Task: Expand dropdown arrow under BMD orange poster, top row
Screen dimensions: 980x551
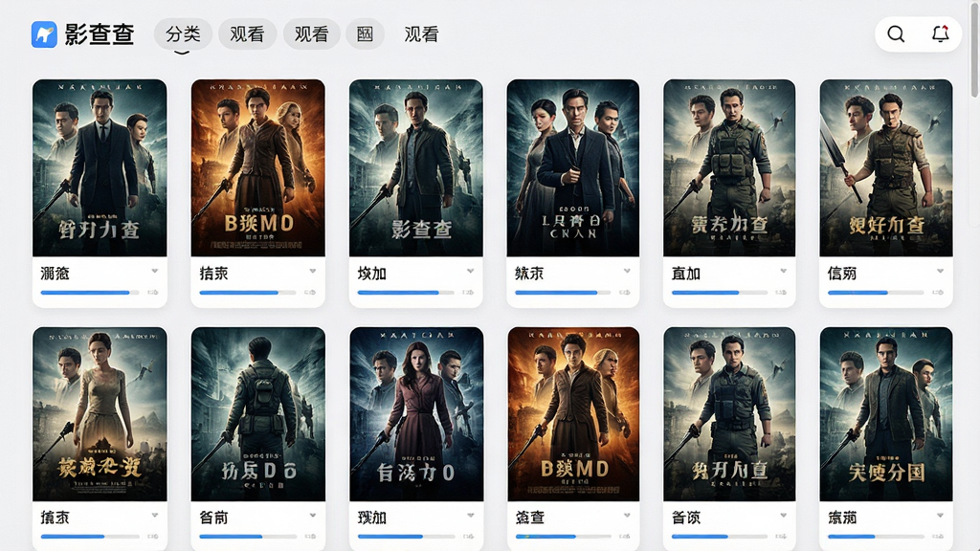Action: 313,271
